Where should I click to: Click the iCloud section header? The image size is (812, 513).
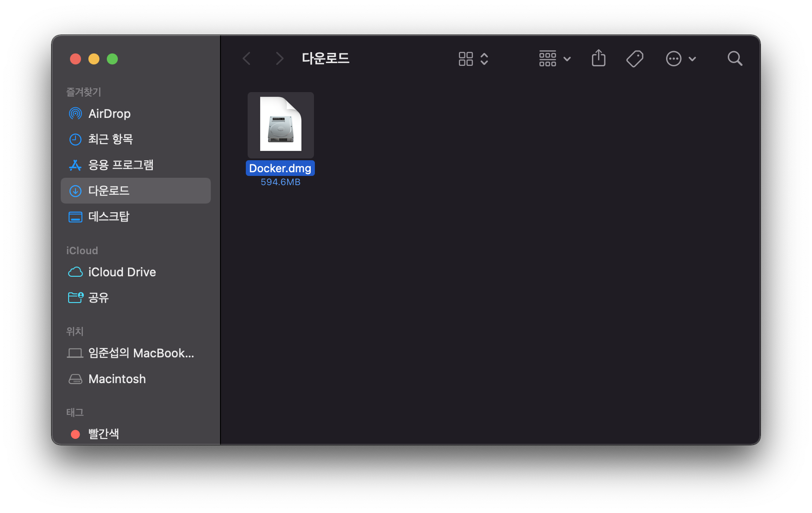(x=82, y=251)
